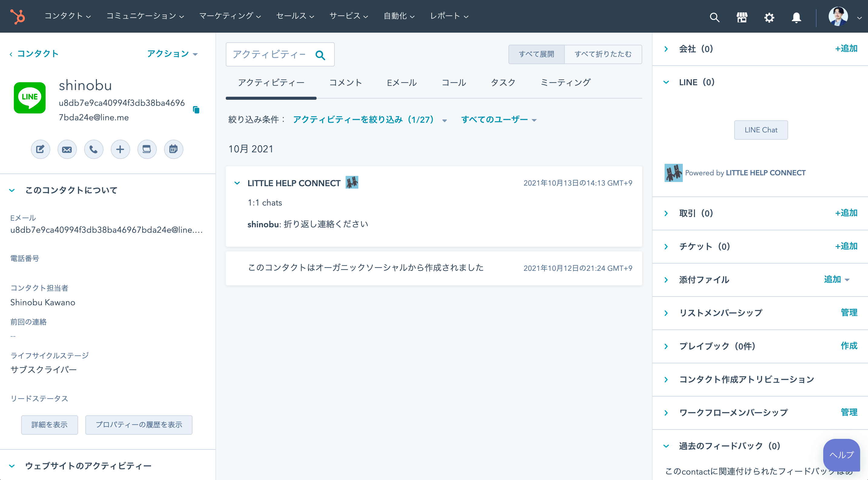Select the すべて展開 toggle button

(x=536, y=54)
